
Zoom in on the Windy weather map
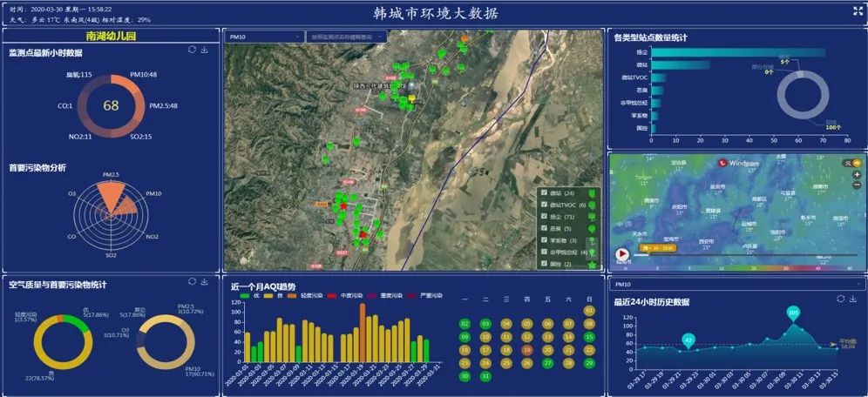(x=857, y=174)
